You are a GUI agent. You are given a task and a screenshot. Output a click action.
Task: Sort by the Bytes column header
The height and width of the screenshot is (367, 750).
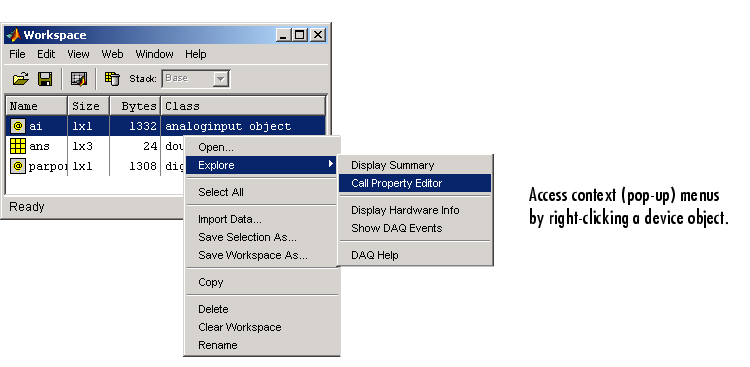[135, 106]
